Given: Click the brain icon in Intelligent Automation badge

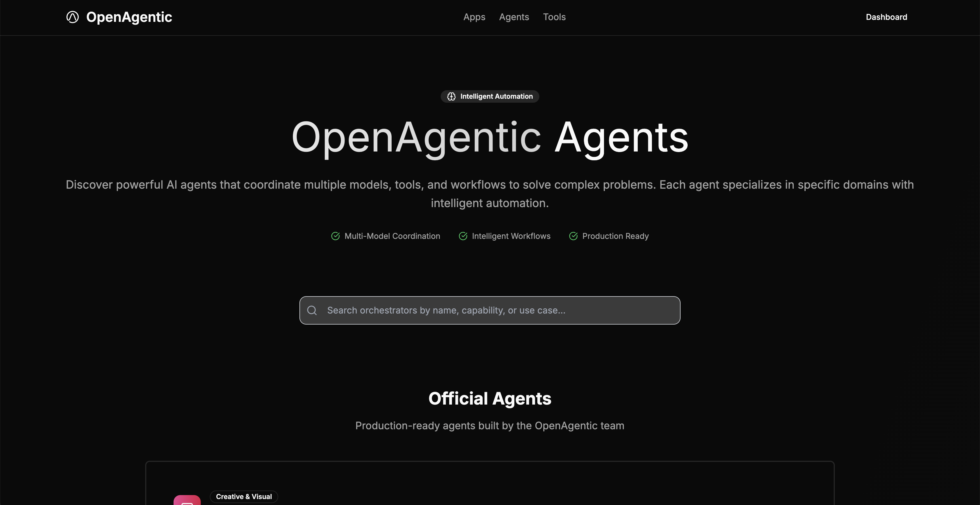Looking at the screenshot, I should click(451, 97).
